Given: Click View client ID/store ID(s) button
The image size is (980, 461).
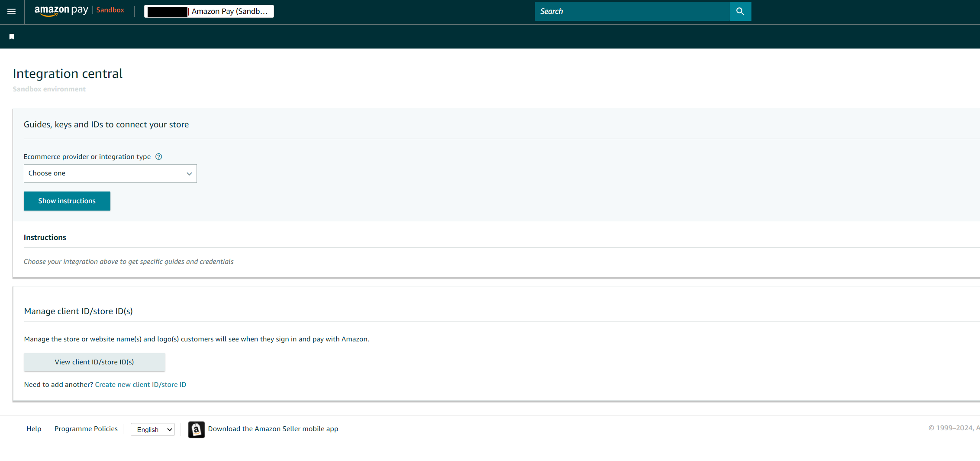Looking at the screenshot, I should (94, 362).
